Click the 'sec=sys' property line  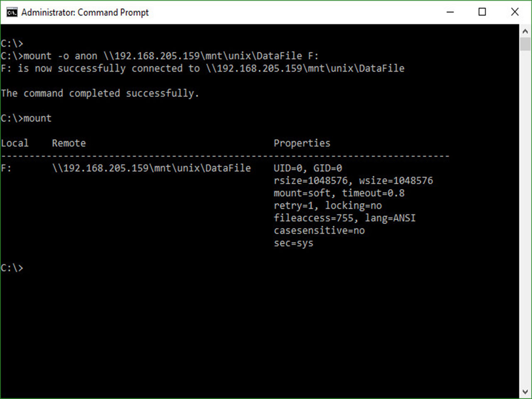click(x=293, y=243)
